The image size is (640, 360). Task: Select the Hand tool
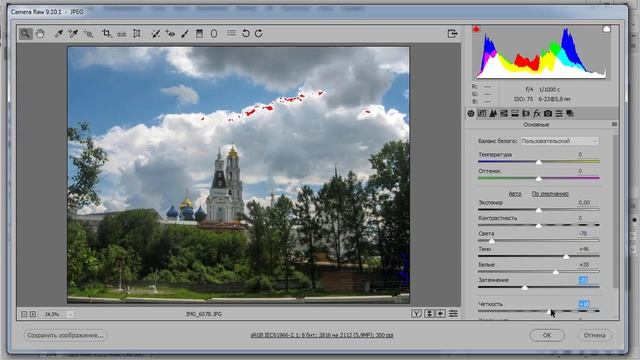click(40, 33)
